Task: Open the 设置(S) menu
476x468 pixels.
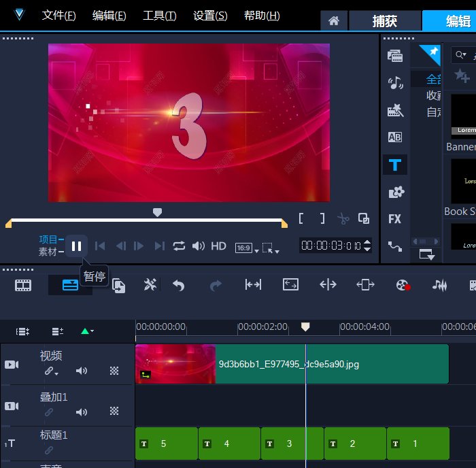Action: click(210, 16)
